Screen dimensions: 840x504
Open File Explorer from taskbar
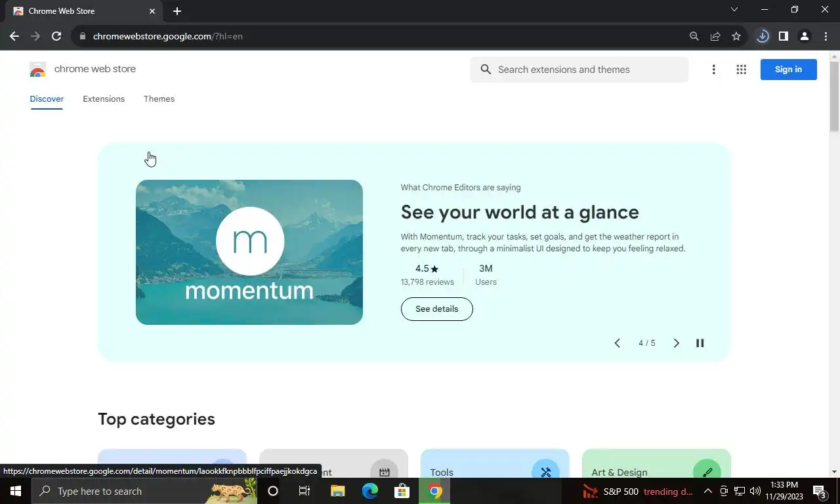pos(337,491)
